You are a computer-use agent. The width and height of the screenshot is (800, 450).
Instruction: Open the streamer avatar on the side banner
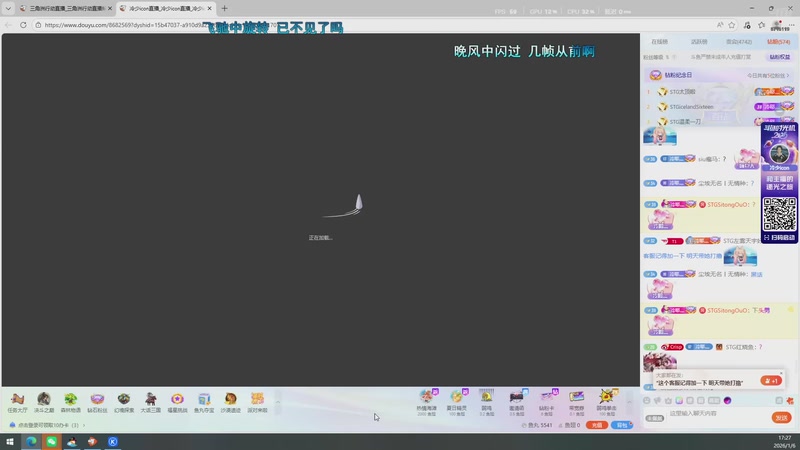pos(779,153)
